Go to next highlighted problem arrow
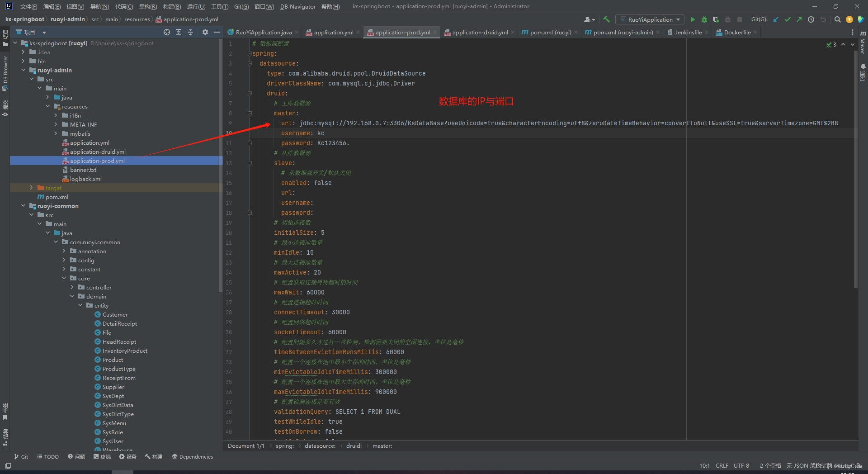The height and width of the screenshot is (474, 868). click(x=853, y=44)
